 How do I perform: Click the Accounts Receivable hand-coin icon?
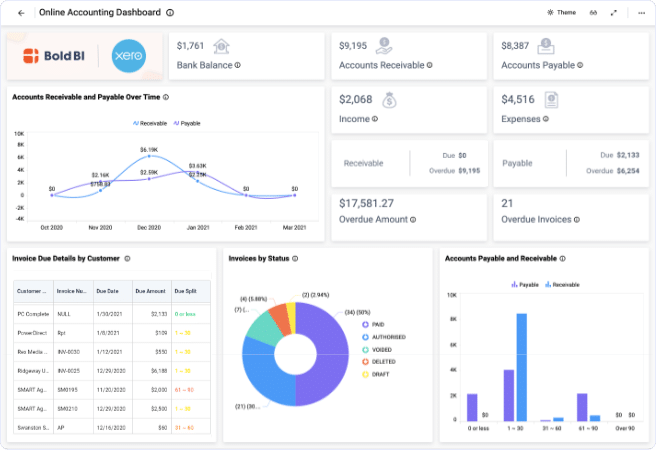tap(384, 46)
